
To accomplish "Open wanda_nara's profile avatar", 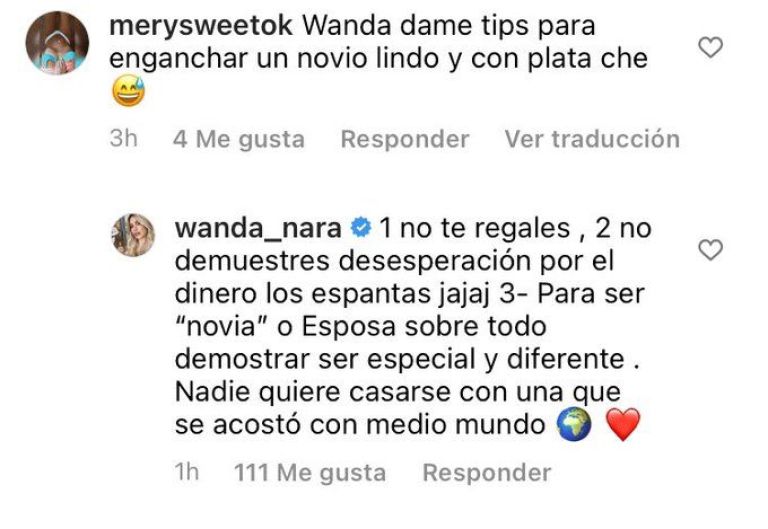I will pyautogui.click(x=133, y=235).
